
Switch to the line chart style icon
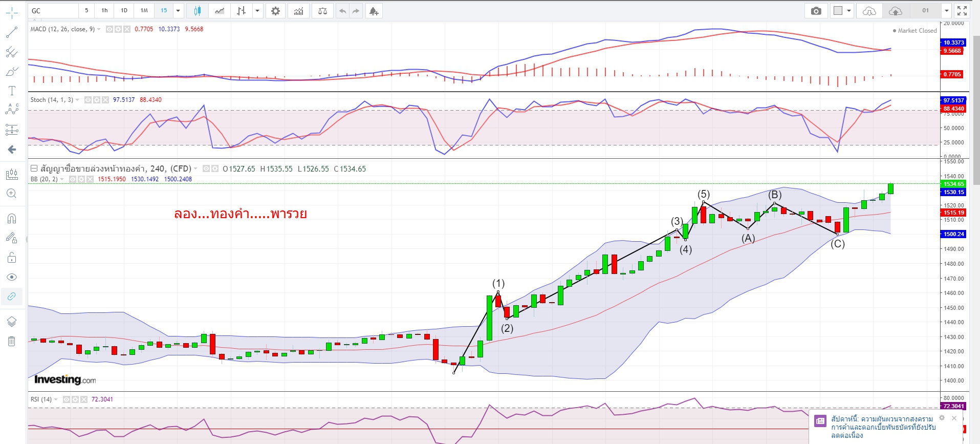pyautogui.click(x=220, y=11)
